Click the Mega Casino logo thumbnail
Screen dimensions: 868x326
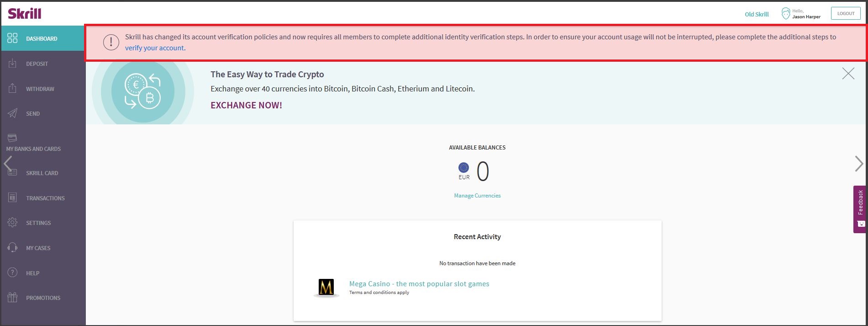[x=326, y=288]
